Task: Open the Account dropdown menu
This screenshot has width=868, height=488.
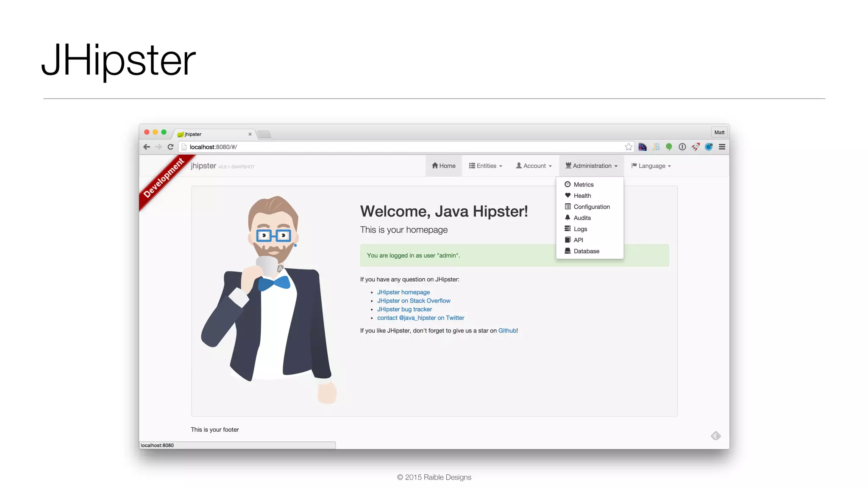Action: (534, 166)
